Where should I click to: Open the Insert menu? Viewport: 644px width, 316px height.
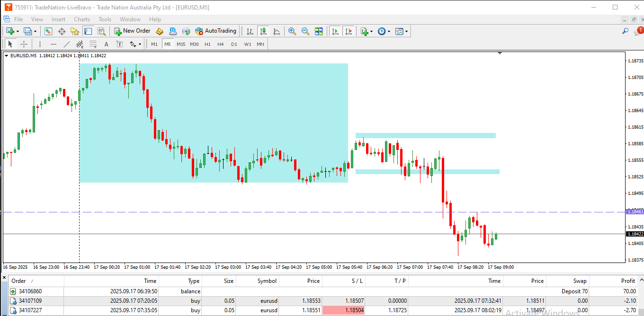click(58, 19)
